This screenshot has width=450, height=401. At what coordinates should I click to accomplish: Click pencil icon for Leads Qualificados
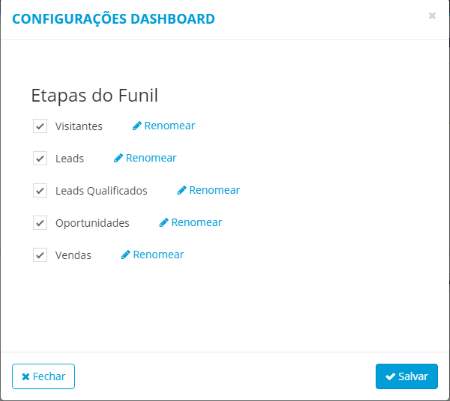tap(182, 190)
